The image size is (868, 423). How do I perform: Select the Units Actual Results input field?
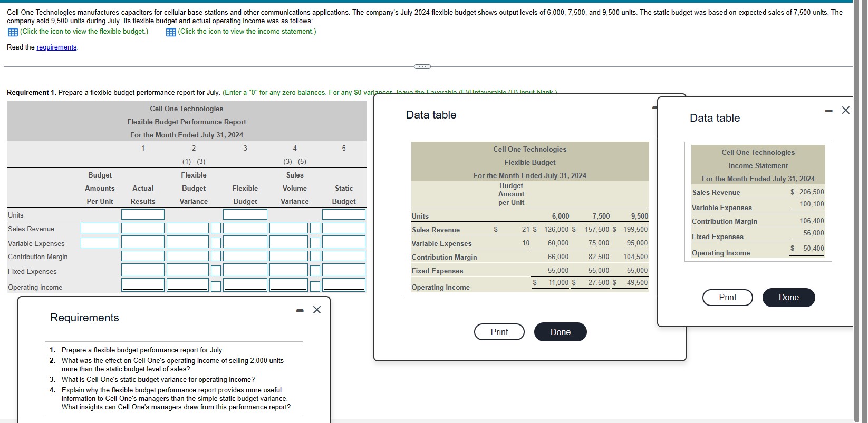143,214
